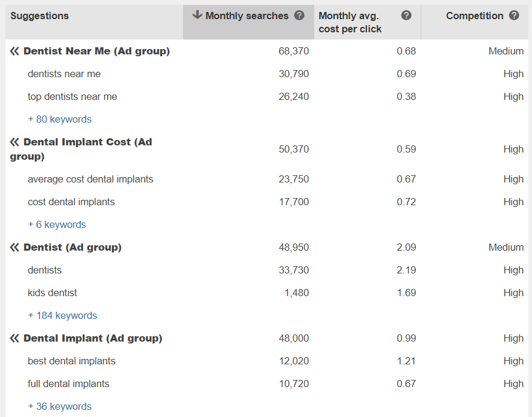The width and height of the screenshot is (532, 417).
Task: Expand the + 6 keywords link
Action: (57, 225)
